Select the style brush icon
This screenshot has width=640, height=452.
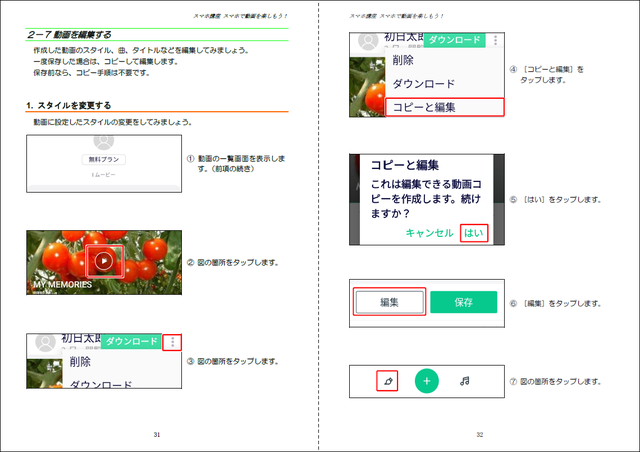point(387,381)
